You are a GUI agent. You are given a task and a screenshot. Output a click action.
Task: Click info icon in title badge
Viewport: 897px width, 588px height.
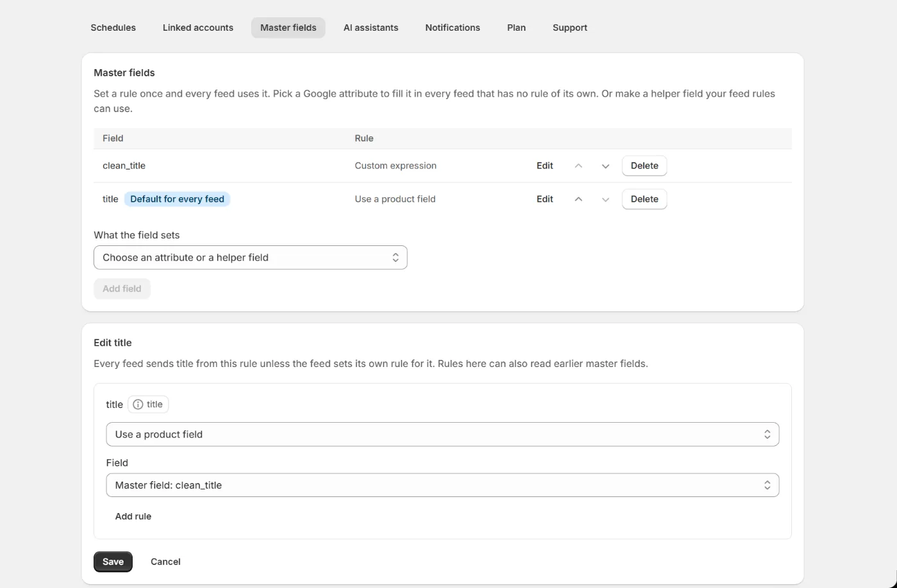click(138, 404)
